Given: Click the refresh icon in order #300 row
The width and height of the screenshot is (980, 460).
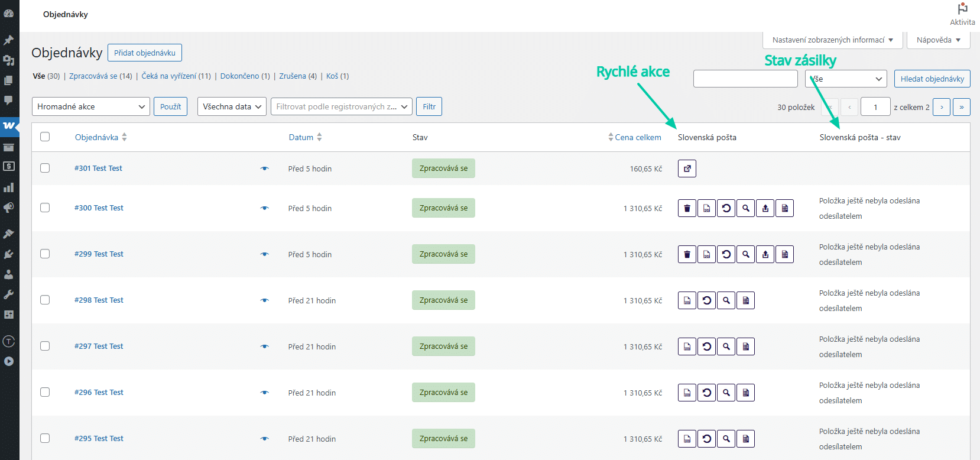Looking at the screenshot, I should point(726,208).
